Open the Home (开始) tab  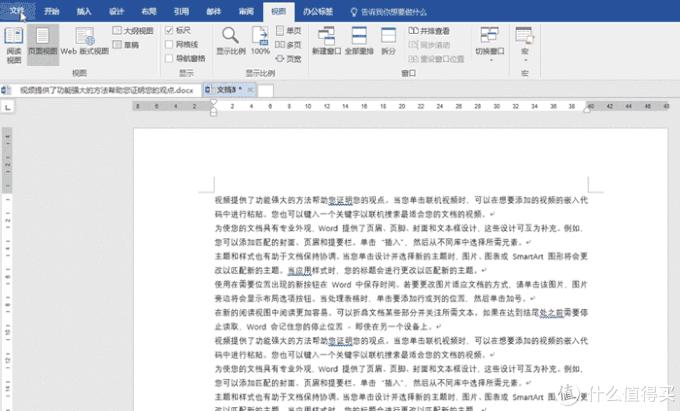(x=52, y=11)
